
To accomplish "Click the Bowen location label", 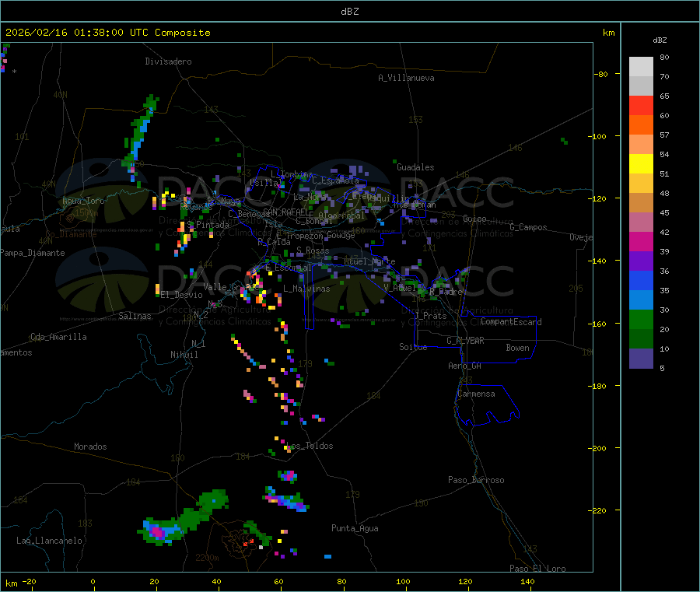I will coord(518,348).
